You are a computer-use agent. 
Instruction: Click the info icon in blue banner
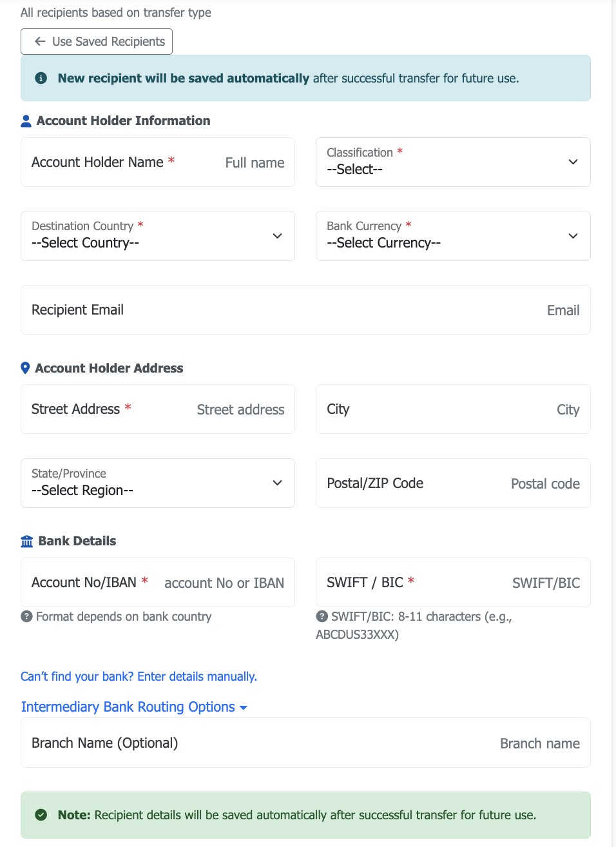pyautogui.click(x=41, y=78)
